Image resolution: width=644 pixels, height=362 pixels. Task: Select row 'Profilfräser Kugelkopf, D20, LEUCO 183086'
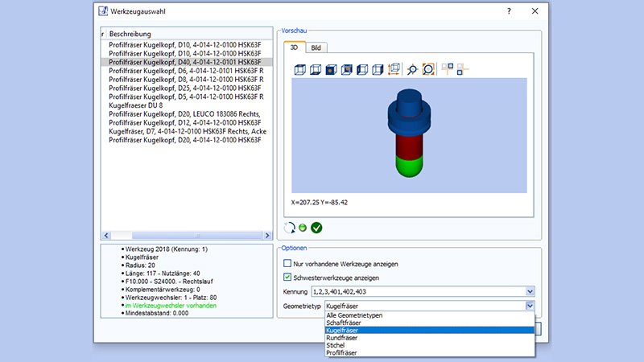[187, 113]
